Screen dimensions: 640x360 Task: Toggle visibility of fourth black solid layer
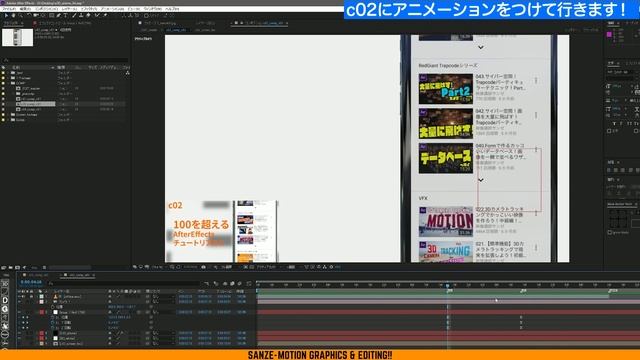pos(19,333)
